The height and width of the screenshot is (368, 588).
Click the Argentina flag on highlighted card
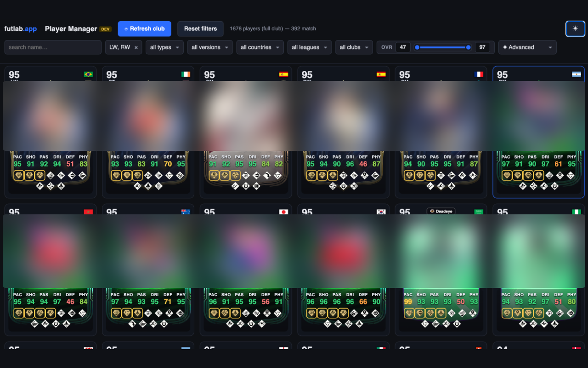tap(577, 75)
